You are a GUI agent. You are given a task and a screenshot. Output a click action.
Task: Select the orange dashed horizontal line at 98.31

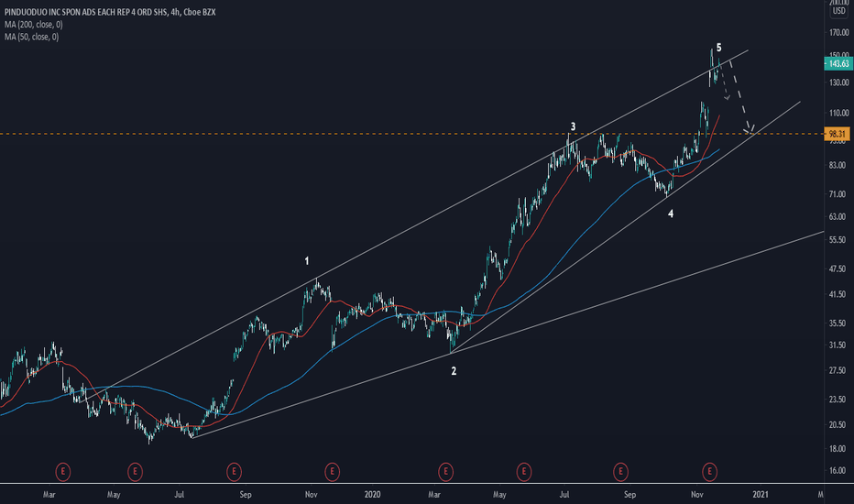pos(411,134)
